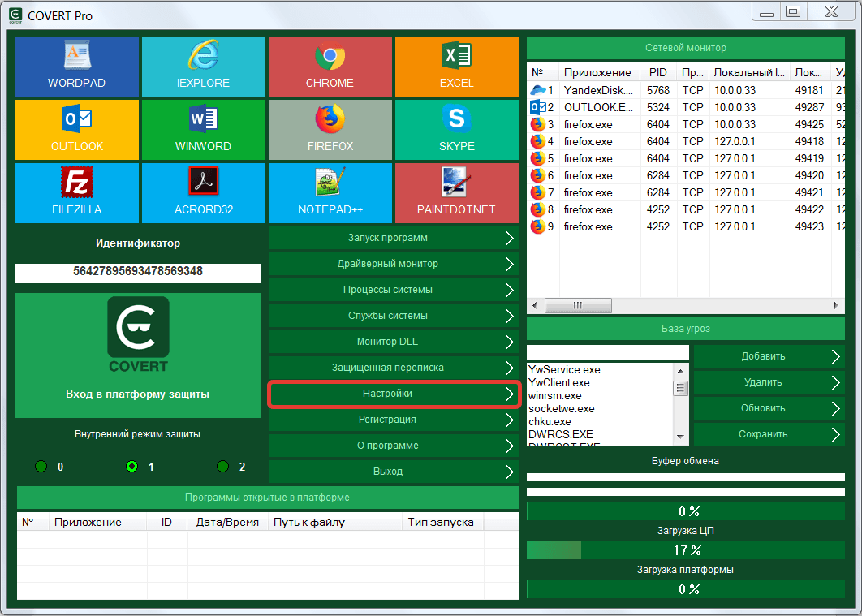This screenshot has width=862, height=616.
Task: Launch the EXCEL tile
Action: click(x=457, y=67)
